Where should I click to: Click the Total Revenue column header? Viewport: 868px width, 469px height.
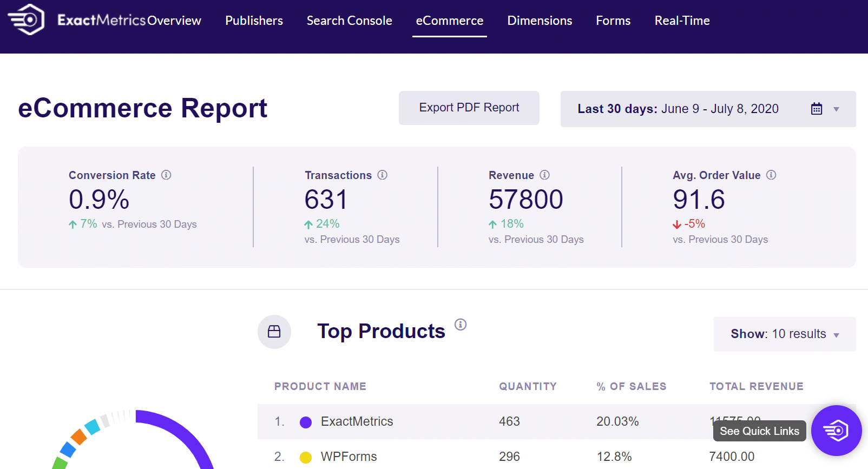[757, 386]
